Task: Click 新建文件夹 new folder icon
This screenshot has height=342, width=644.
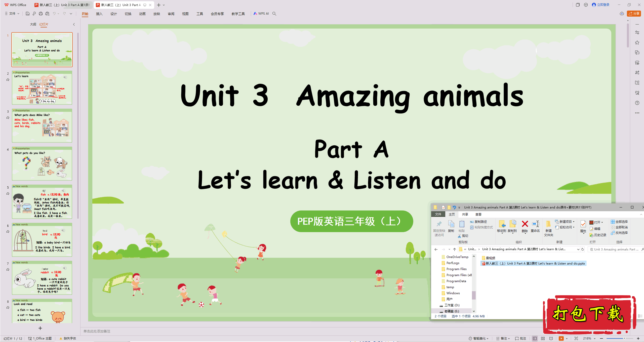Action: (548, 228)
